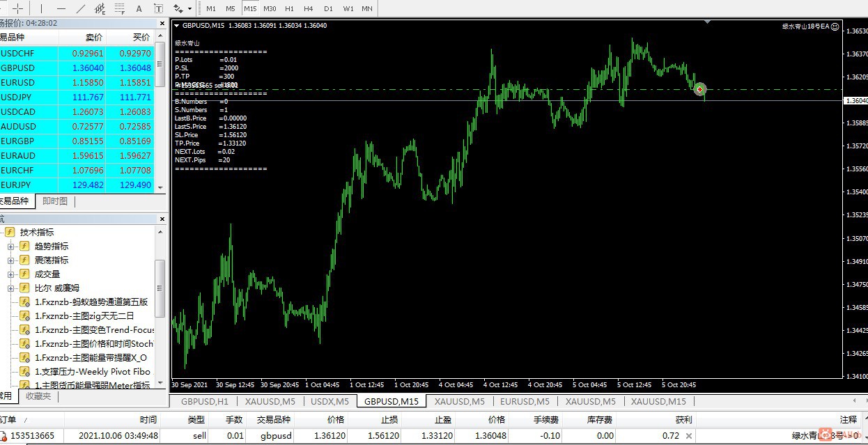The width and height of the screenshot is (868, 445).
Task: Switch chart to M5 timeframe
Action: click(231, 8)
